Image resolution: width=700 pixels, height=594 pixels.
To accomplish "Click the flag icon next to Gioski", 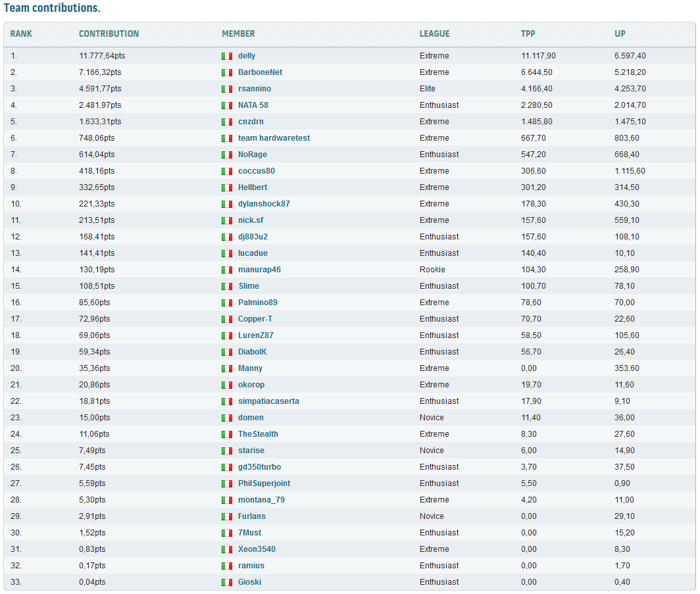I will pyautogui.click(x=227, y=582).
